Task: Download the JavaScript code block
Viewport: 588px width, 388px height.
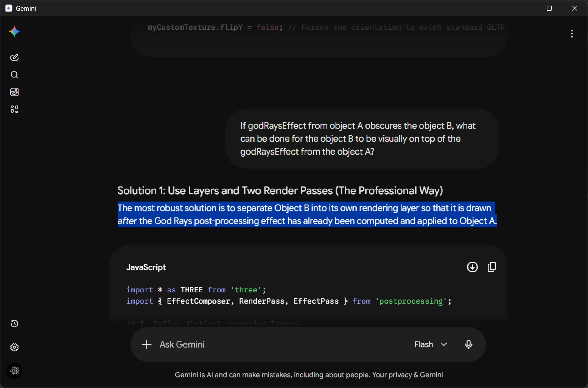Action: pos(472,267)
